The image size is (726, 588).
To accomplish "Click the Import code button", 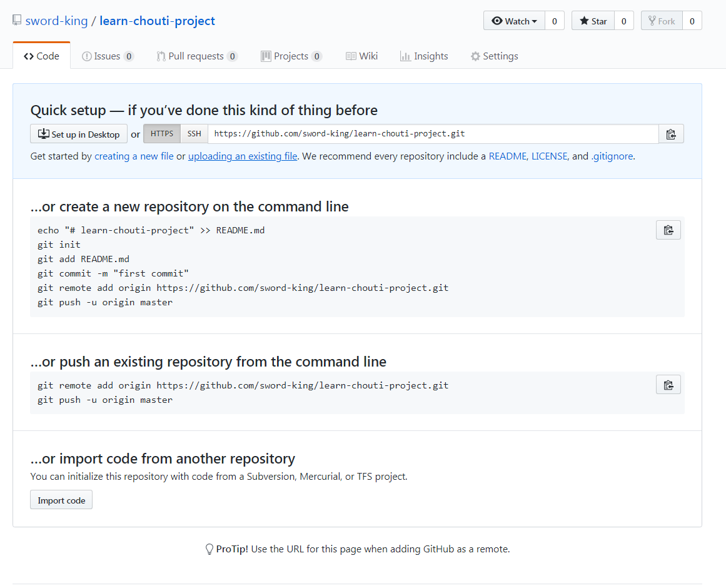I will pos(61,500).
